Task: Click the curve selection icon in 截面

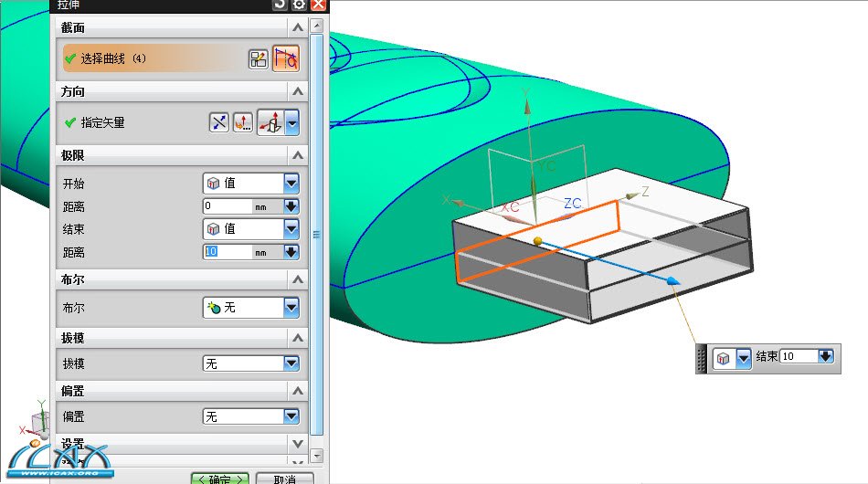Action: pos(285,58)
